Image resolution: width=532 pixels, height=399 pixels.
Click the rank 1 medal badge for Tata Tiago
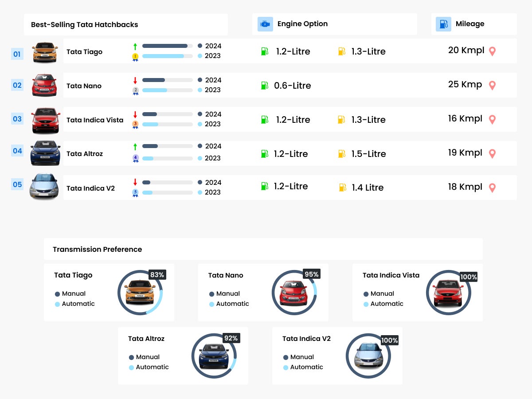tap(135, 57)
